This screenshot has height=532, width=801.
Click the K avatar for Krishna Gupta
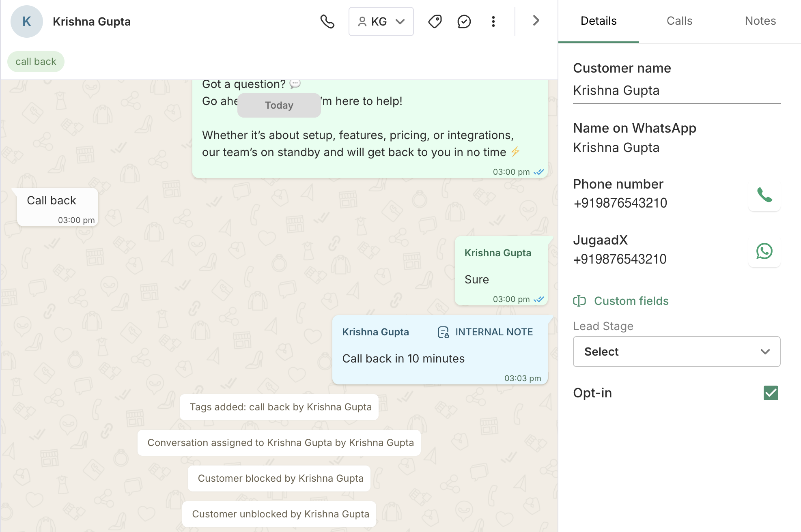tap(27, 21)
